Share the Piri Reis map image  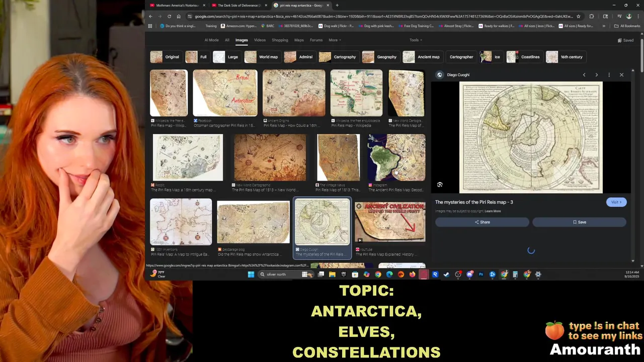(482, 222)
